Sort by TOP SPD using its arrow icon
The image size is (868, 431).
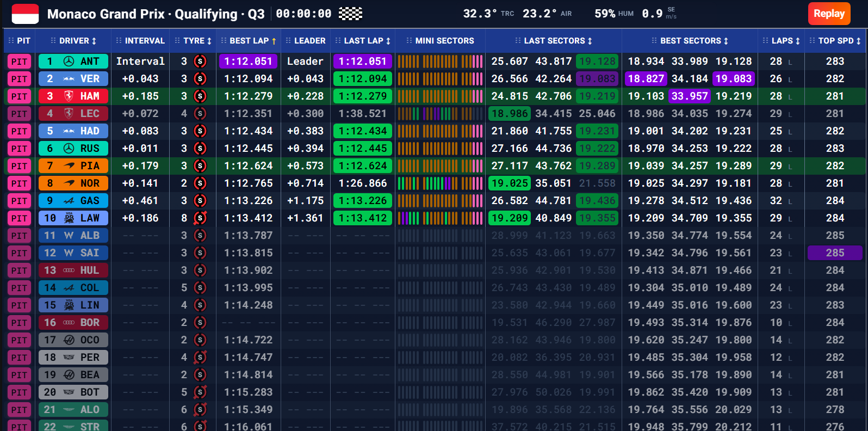(x=859, y=41)
